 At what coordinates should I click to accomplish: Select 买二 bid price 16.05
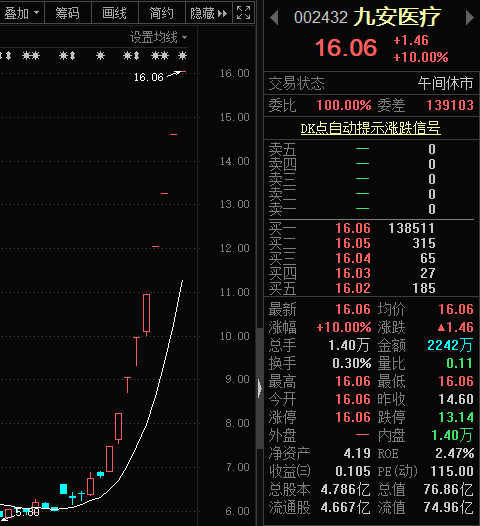coord(353,243)
